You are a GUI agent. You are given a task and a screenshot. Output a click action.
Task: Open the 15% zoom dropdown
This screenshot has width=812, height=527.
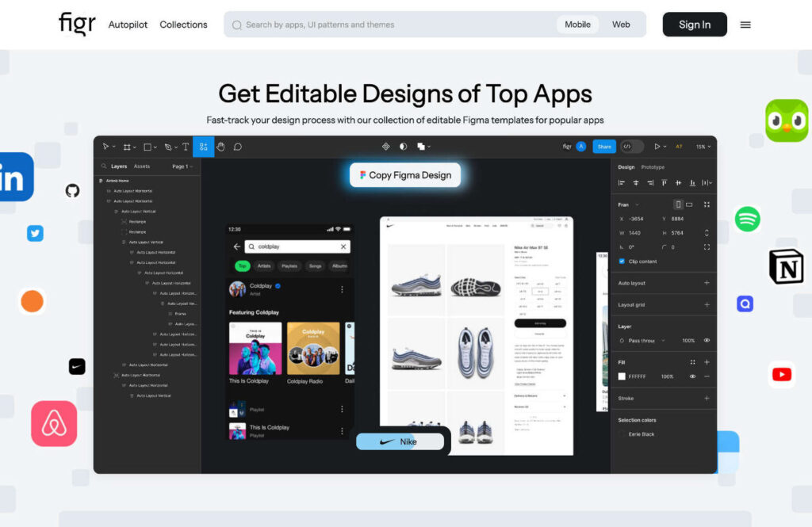pyautogui.click(x=703, y=147)
